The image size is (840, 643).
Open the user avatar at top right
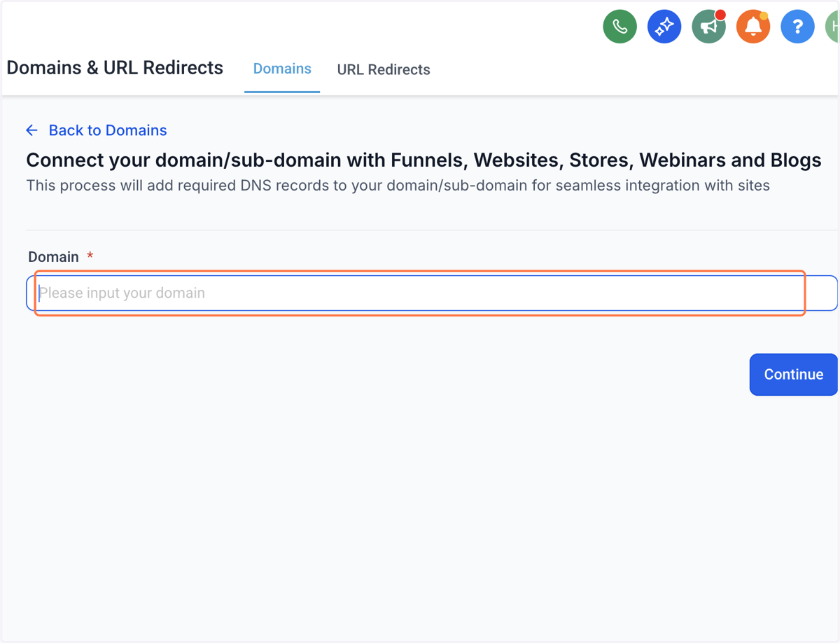832,27
